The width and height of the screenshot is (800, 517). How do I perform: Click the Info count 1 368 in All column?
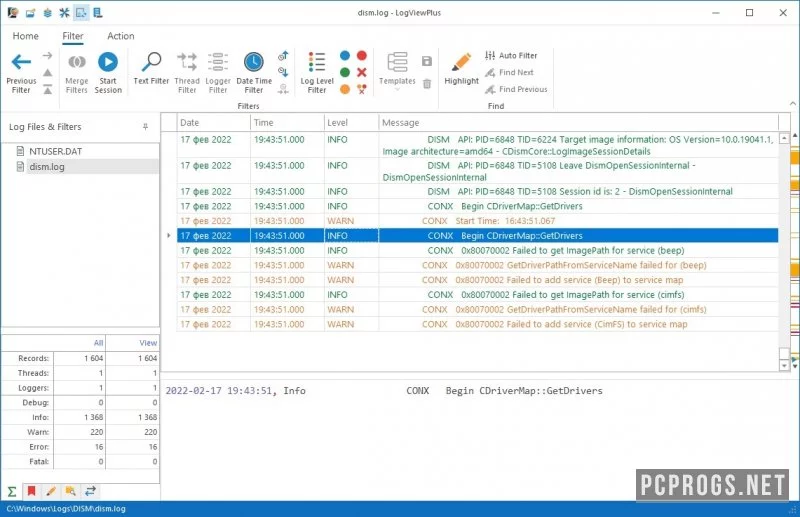[x=93, y=417]
